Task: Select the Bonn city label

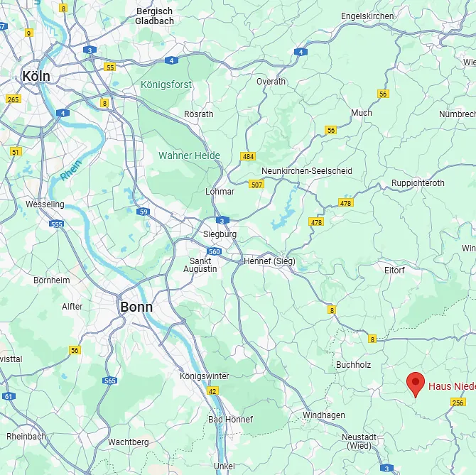Action: tap(136, 307)
